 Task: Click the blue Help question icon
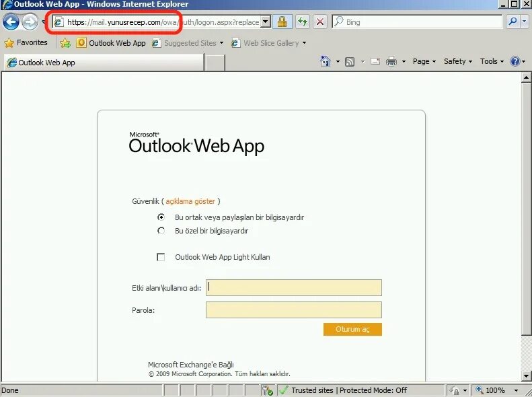point(515,61)
